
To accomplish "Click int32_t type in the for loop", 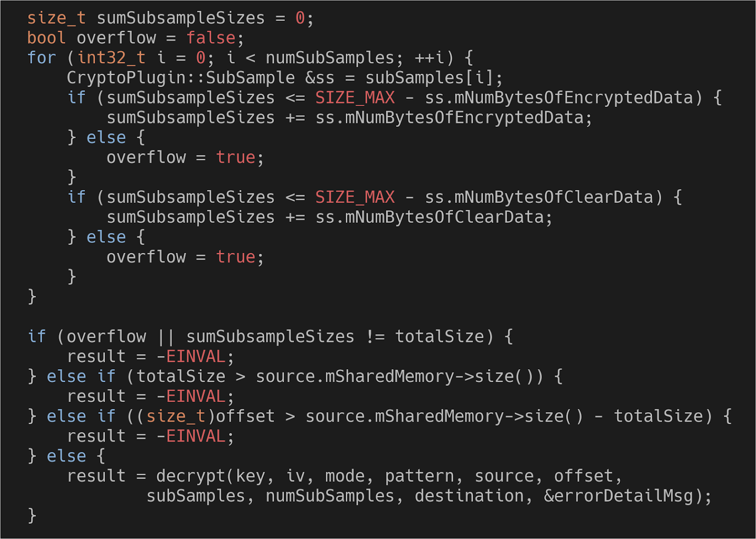I will (112, 58).
